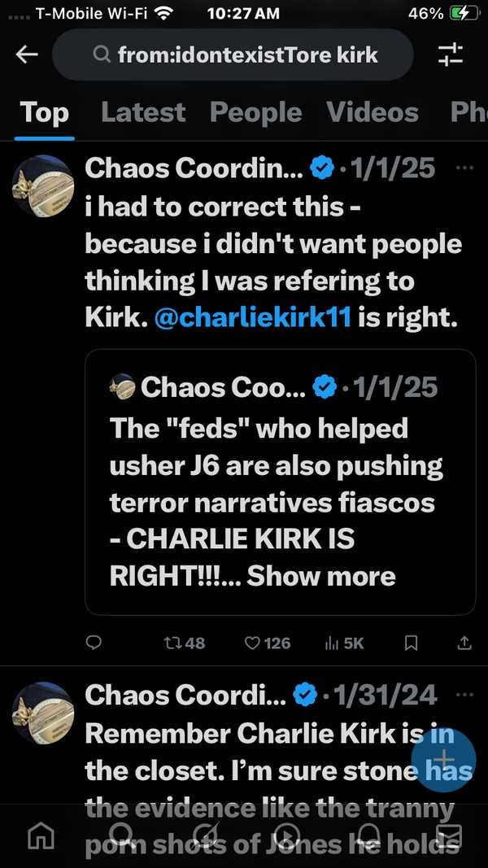Repost the post with 48 reposts

tap(184, 643)
